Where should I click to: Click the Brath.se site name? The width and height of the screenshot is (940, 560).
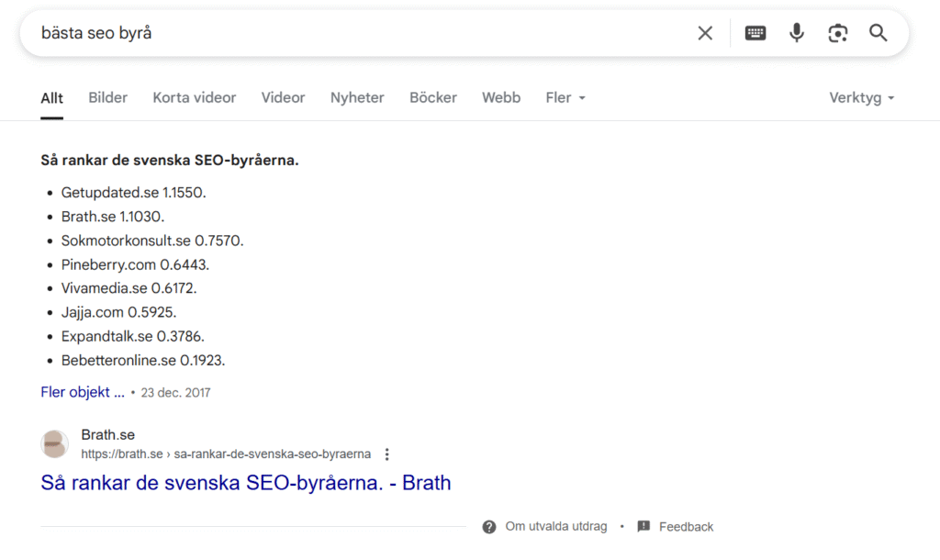point(108,435)
